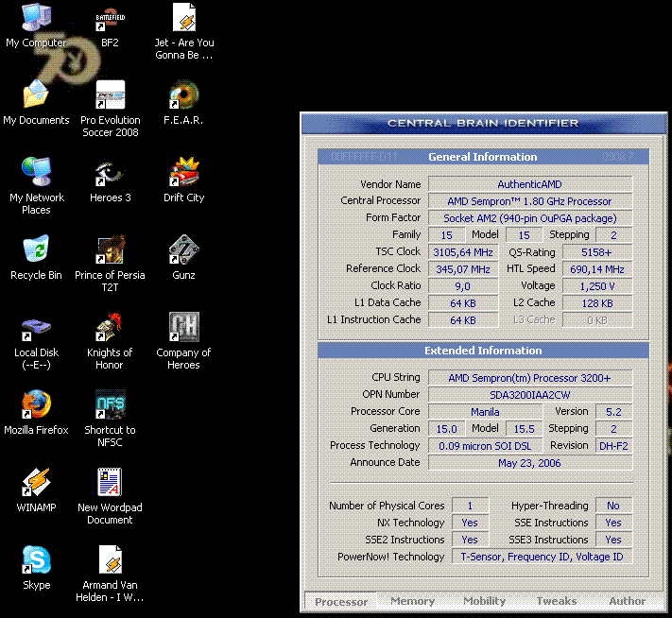Click the TSC Clock value box
The image size is (672, 618).
point(463,252)
